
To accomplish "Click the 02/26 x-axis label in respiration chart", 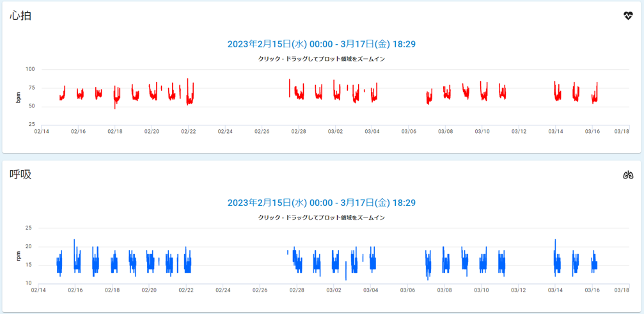I will coord(260,290).
